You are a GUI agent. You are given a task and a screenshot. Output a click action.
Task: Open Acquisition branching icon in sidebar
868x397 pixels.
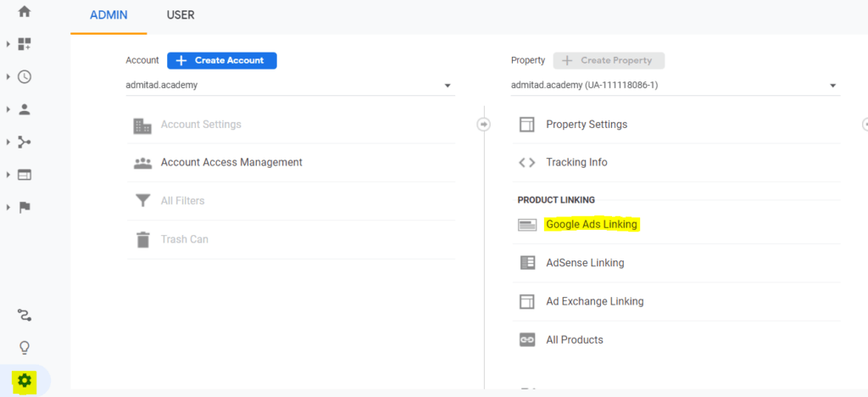(25, 143)
